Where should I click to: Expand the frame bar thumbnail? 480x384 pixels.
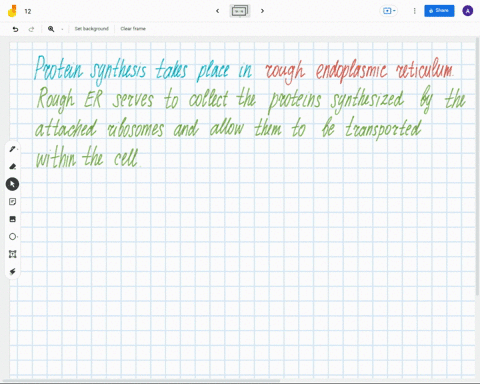point(240,11)
